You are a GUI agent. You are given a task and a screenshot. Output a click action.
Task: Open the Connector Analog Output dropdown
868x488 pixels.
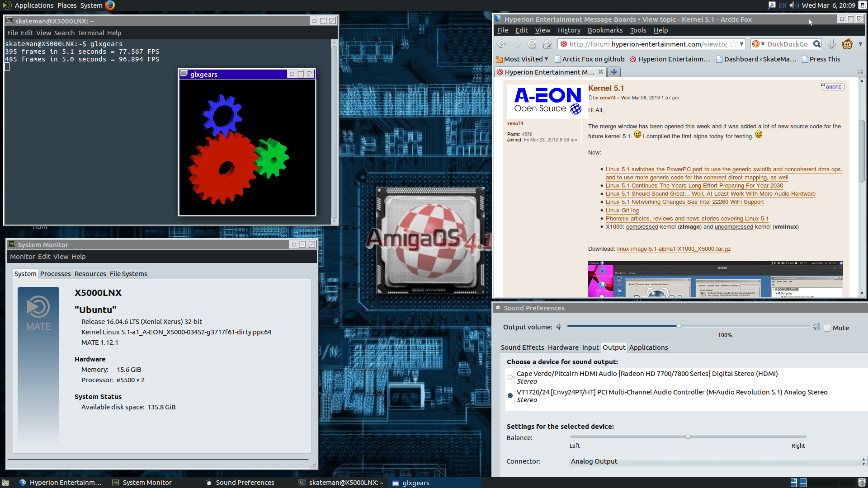point(718,461)
